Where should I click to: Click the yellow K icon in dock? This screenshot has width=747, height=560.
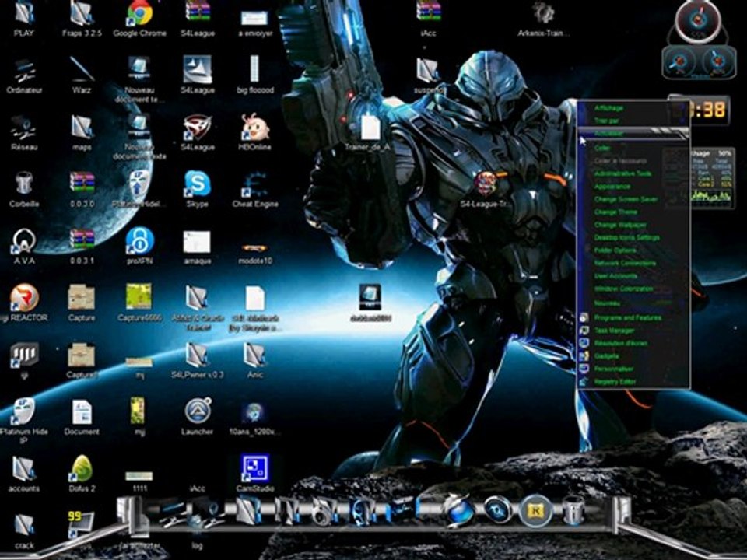(x=535, y=510)
